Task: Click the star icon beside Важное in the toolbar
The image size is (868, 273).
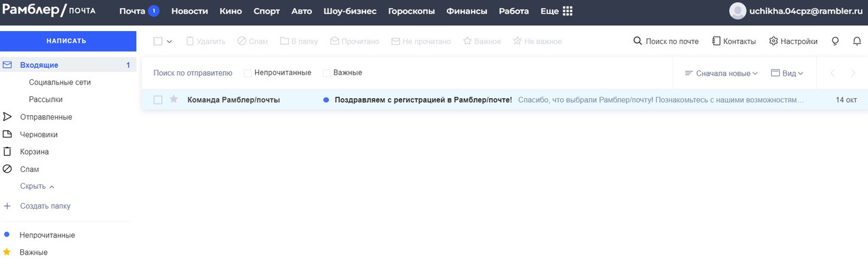Action: (x=467, y=41)
